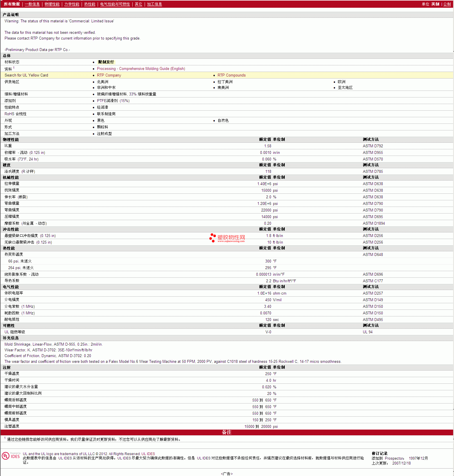This screenshot has width=454, height=476.
Task: Click the 体积电阻率 value 1.0E+16
Action: tap(264, 293)
